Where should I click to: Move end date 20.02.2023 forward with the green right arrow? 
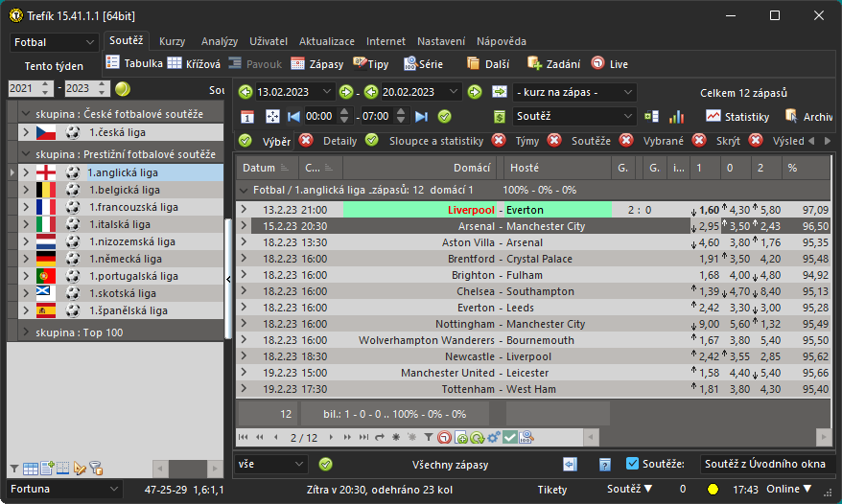pos(475,92)
